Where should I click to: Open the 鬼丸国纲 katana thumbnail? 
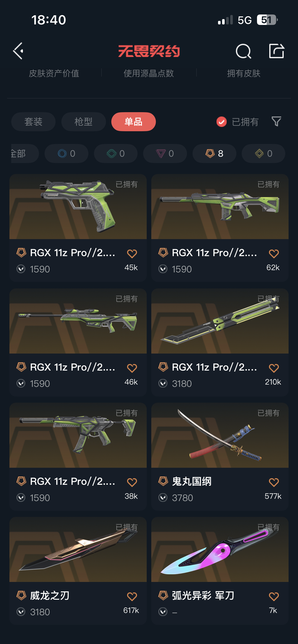point(220,435)
